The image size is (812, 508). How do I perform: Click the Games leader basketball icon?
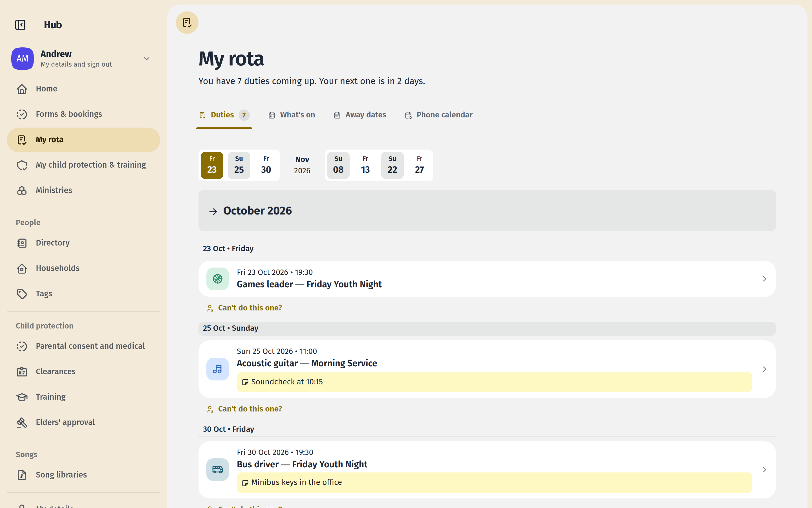(x=218, y=279)
